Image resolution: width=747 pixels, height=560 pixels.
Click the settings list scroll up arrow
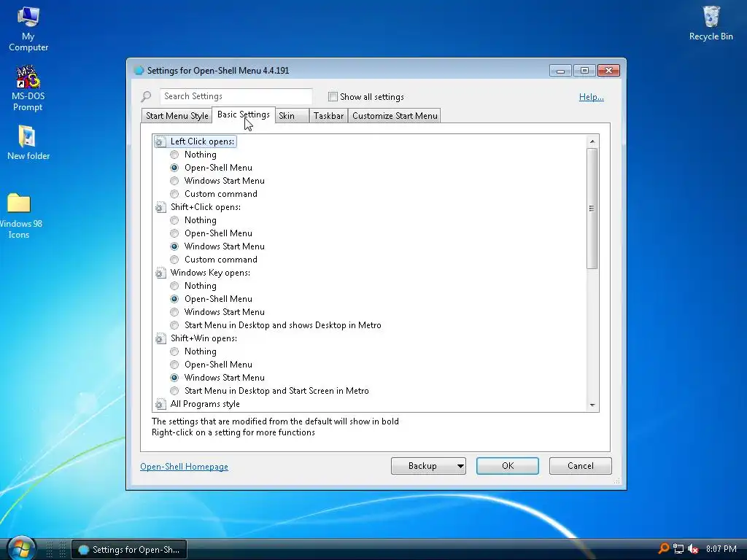coord(592,141)
